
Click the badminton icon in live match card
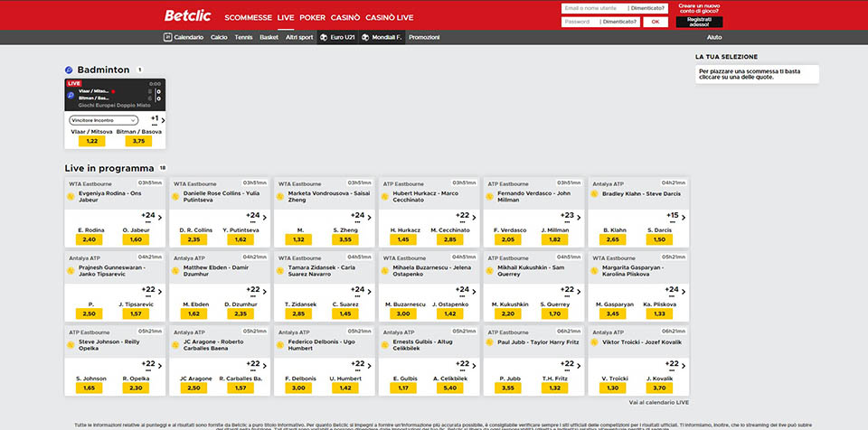(71, 95)
